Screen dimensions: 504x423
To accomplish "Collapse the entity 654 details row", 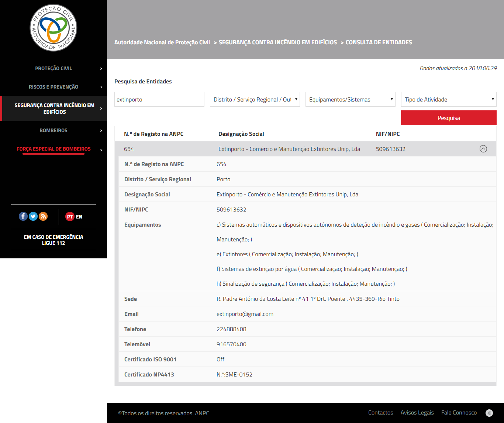I will [483, 149].
